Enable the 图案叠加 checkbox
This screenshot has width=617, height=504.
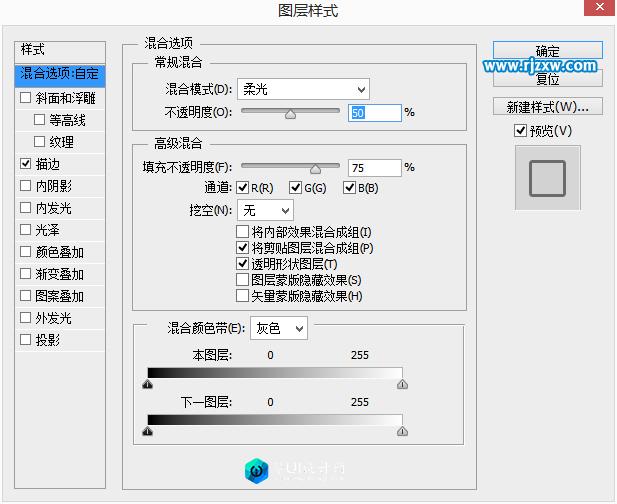point(26,295)
